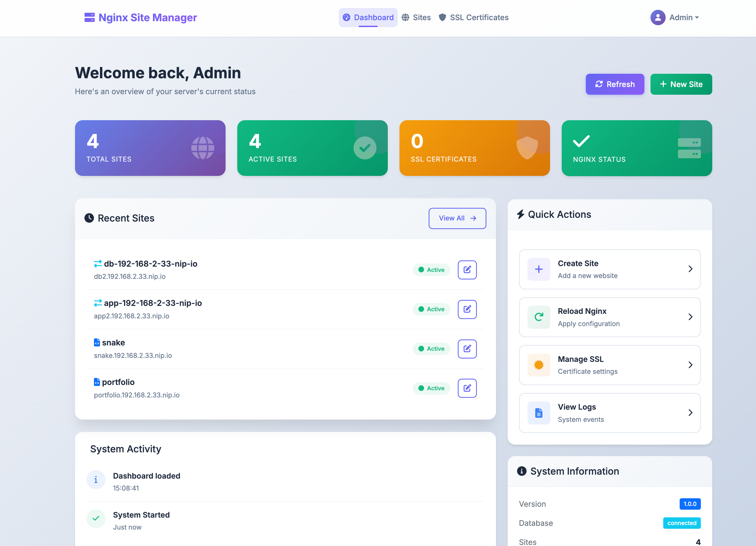The height and width of the screenshot is (546, 756).
Task: Click the code file icon beside portfolio
Action: [97, 382]
